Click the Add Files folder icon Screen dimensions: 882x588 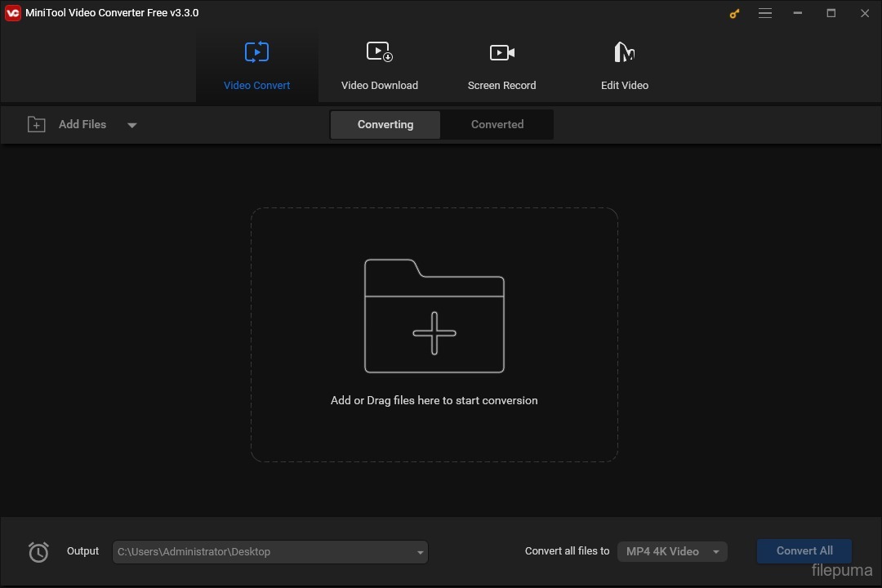37,124
